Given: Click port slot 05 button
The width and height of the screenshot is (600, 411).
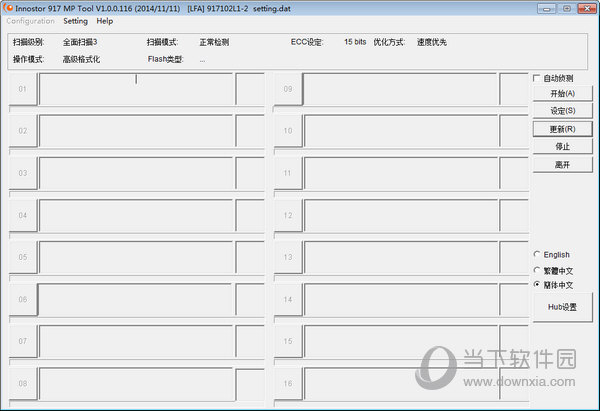Looking at the screenshot, I should (23, 257).
